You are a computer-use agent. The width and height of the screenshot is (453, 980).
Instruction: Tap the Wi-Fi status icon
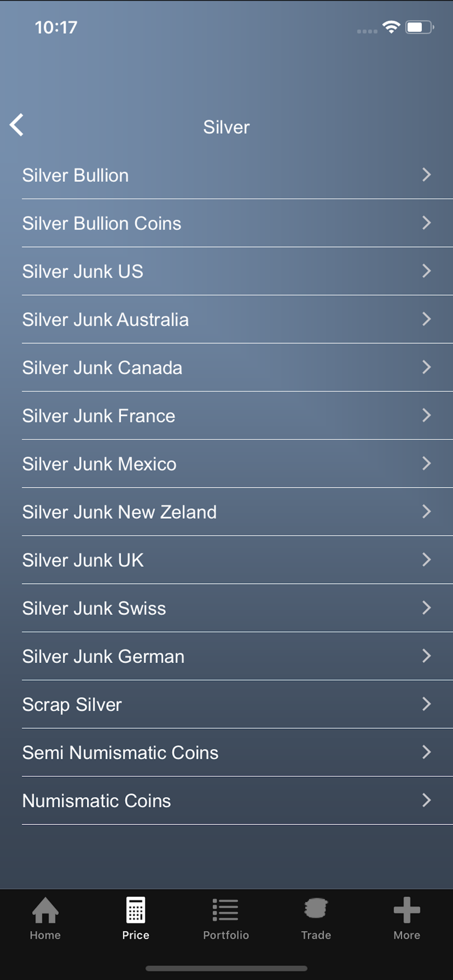pos(391,27)
